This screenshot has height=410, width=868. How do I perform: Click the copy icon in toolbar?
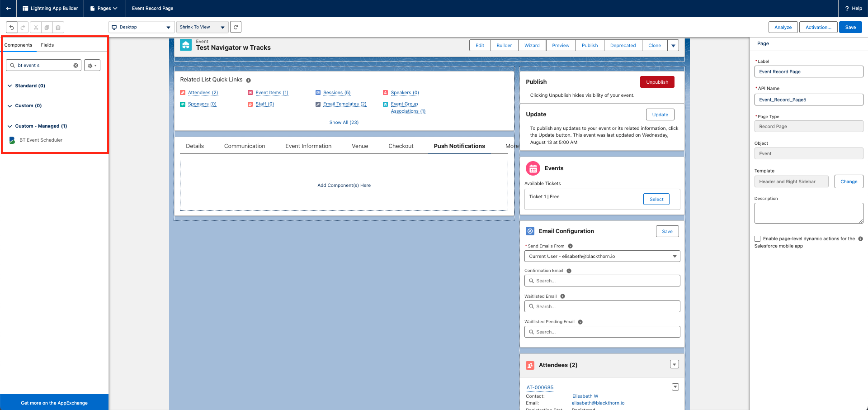point(47,27)
